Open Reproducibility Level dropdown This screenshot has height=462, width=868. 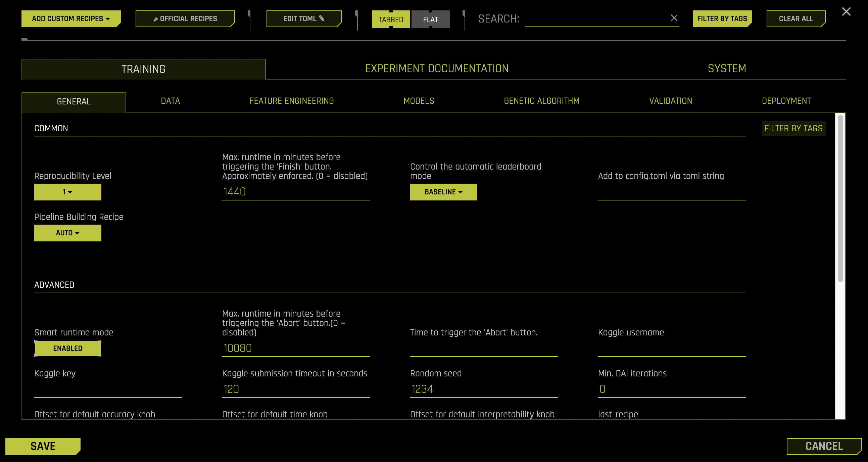tap(67, 192)
